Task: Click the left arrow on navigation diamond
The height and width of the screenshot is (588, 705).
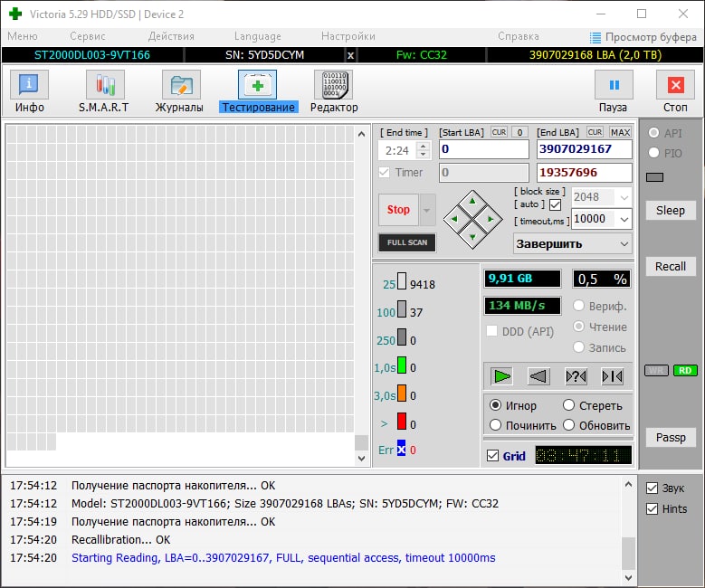Action: click(454, 219)
